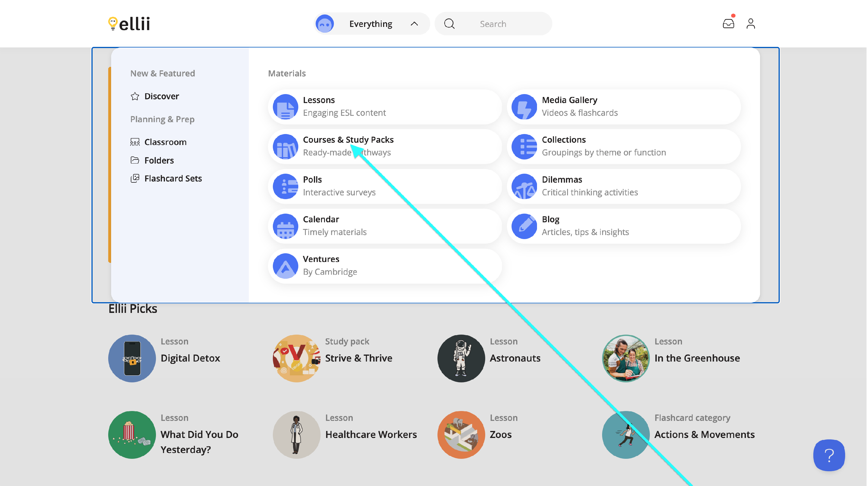Viewport: 868px width, 486px height.
Task: Go to Discover in sidebar
Action: 161,96
